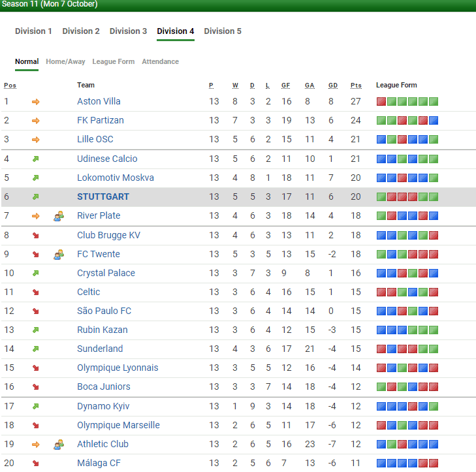Switch to Attendance view
This screenshot has height=472, width=476.
[x=160, y=62]
